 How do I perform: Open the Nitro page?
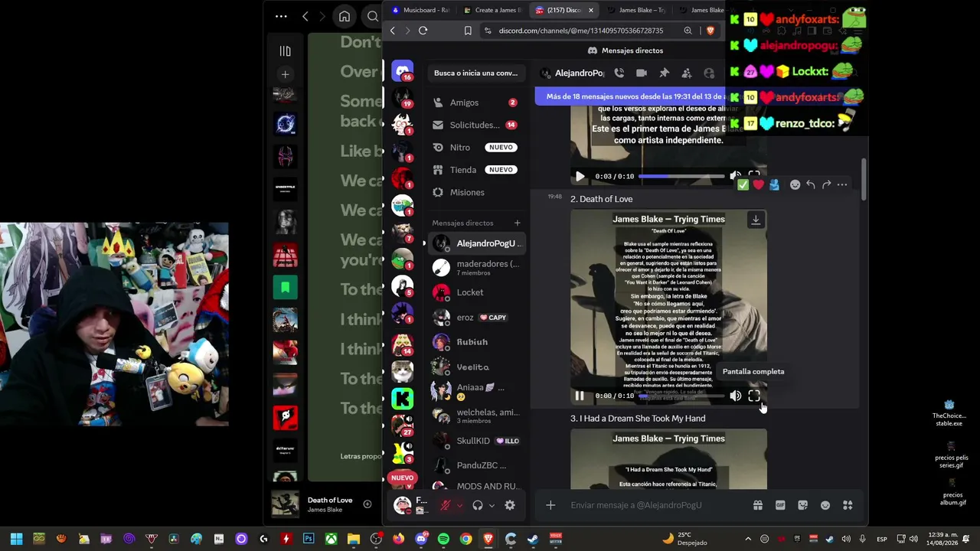pos(475,147)
